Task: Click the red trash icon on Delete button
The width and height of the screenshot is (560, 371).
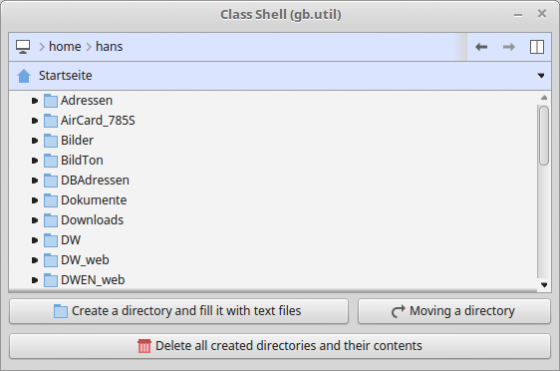Action: tap(144, 346)
